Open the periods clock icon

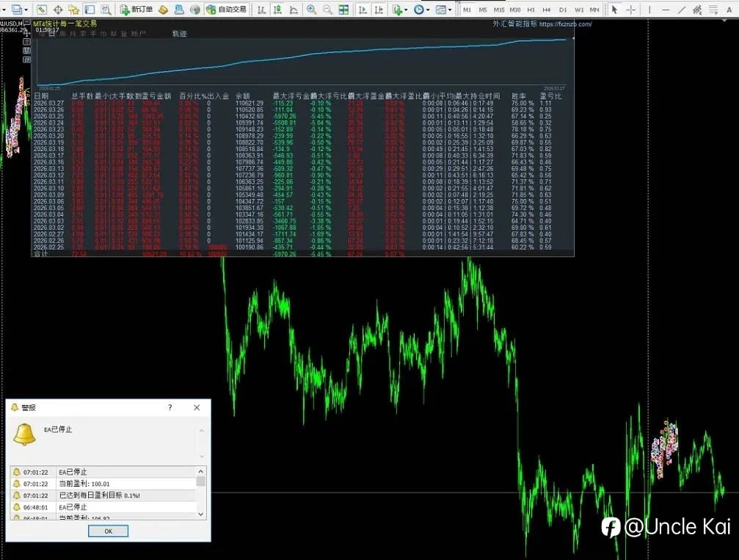(418, 10)
